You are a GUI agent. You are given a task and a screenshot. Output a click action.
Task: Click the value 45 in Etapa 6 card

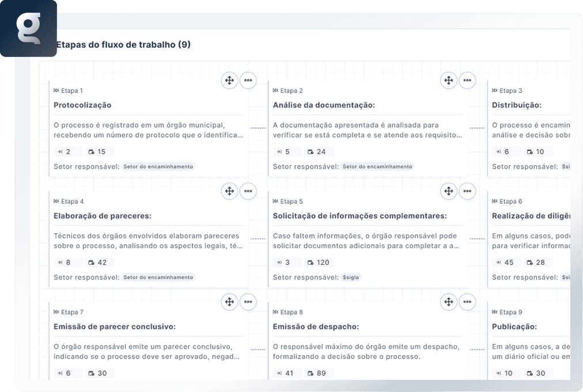click(x=509, y=262)
